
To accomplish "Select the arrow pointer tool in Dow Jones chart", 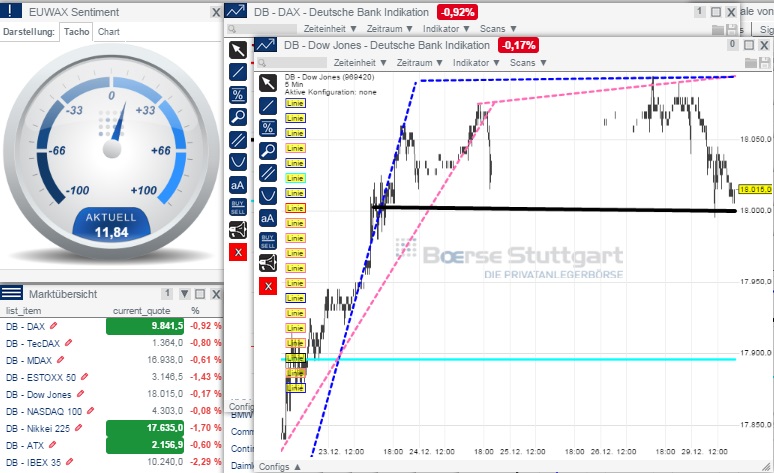I will click(x=267, y=82).
